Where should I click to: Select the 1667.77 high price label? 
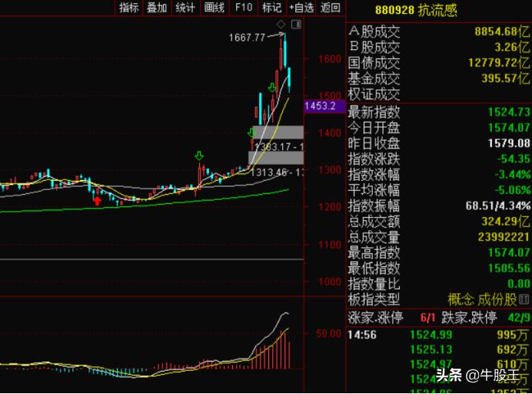[247, 37]
